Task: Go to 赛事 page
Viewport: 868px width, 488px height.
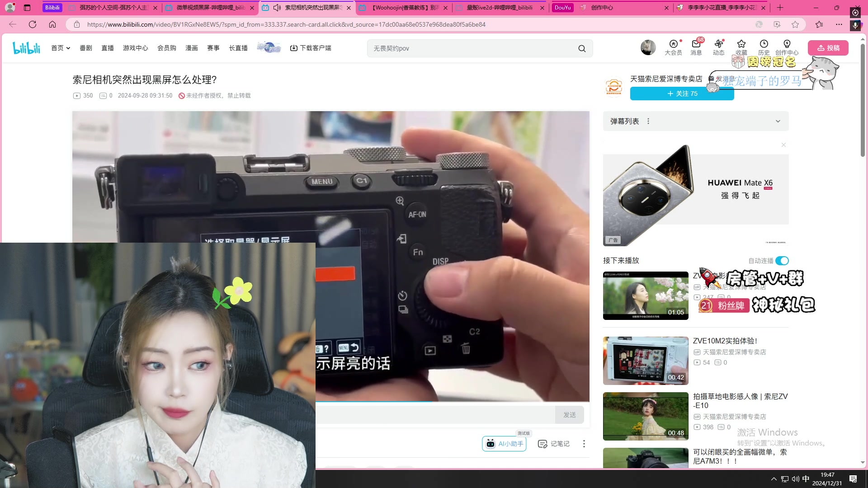Action: pyautogui.click(x=213, y=48)
